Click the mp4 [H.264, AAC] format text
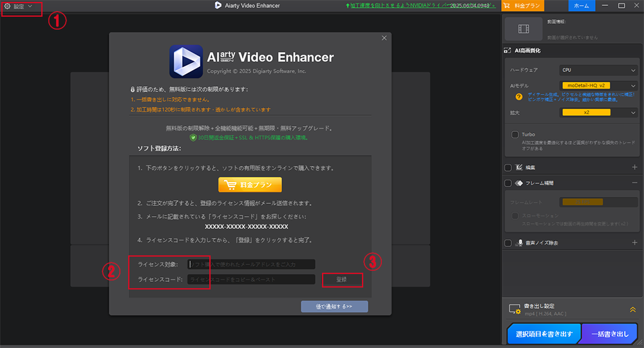644x348 pixels. pyautogui.click(x=545, y=313)
